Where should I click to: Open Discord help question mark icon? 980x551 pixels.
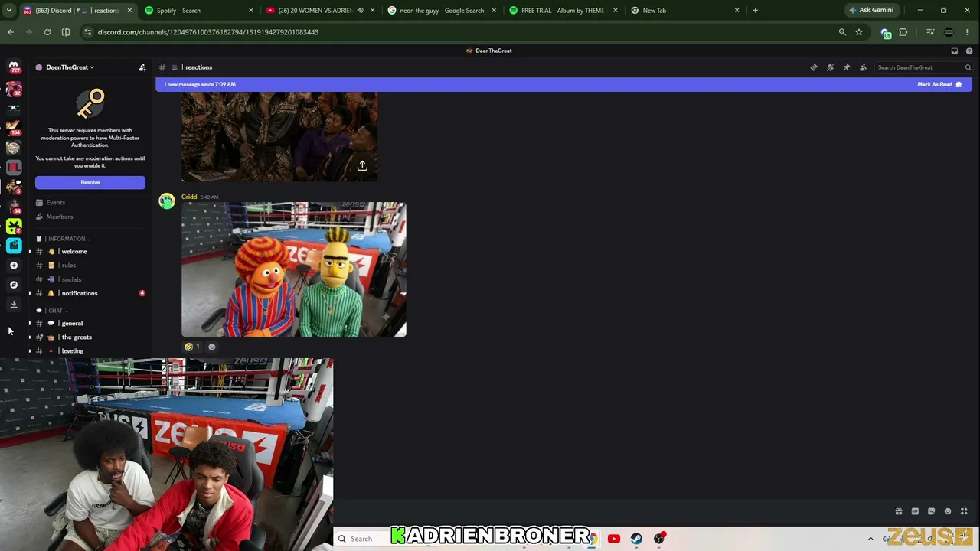coord(969,51)
